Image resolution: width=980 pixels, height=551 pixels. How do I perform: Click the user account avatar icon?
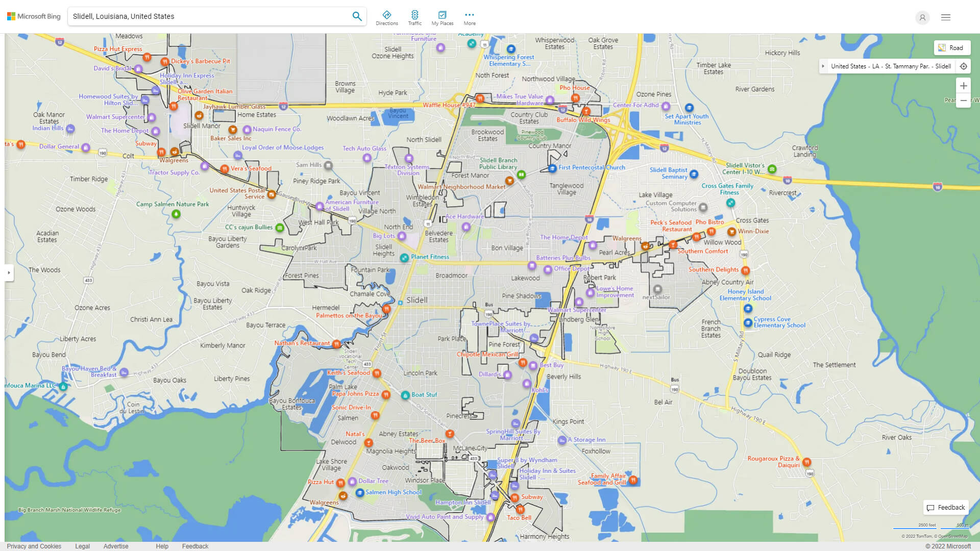(922, 17)
